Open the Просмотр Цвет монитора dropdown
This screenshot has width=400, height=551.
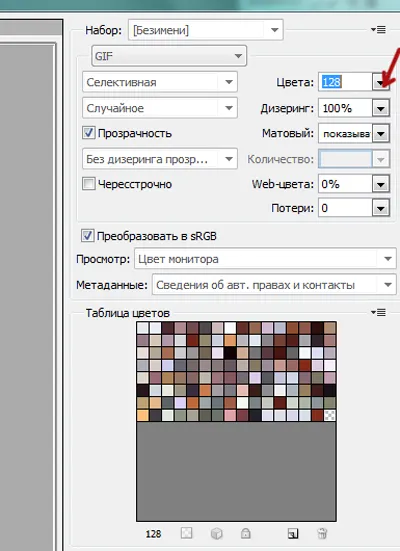coord(265,259)
